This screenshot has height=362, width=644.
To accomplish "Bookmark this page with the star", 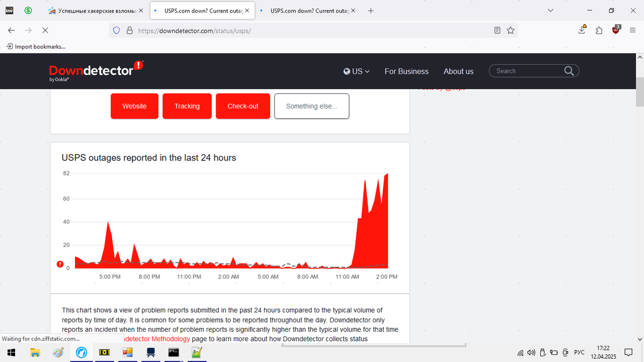I will [511, 30].
